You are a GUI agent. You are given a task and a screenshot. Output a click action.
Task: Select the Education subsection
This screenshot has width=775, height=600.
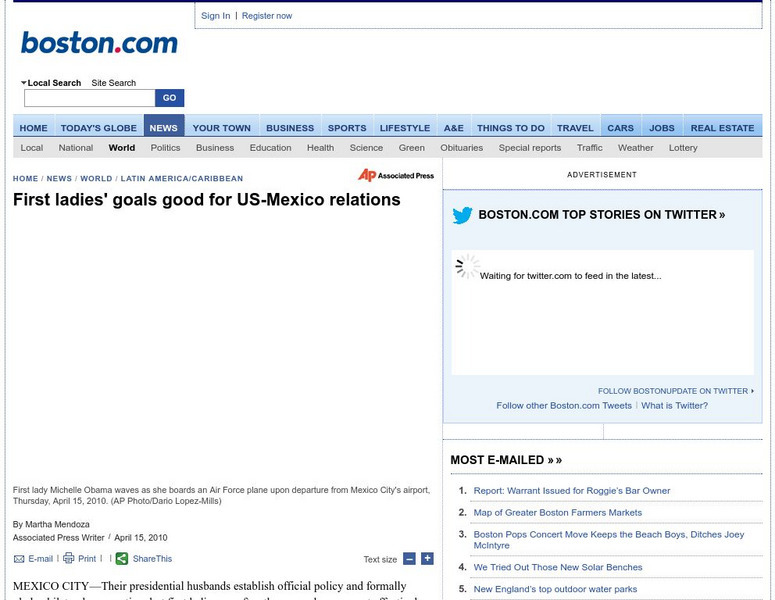[270, 148]
